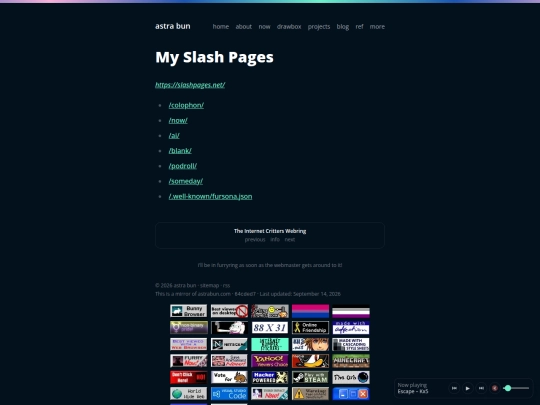Click the 'Best viewed with a Web Browser' badge

pos(189,344)
